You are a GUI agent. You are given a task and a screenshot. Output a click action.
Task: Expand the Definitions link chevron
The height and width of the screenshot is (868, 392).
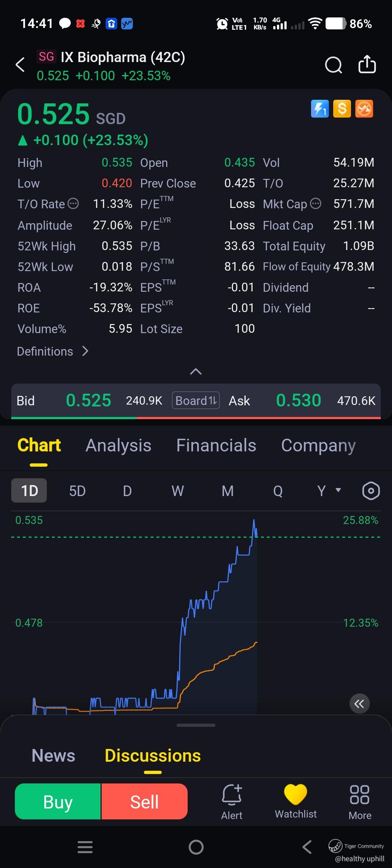point(85,351)
